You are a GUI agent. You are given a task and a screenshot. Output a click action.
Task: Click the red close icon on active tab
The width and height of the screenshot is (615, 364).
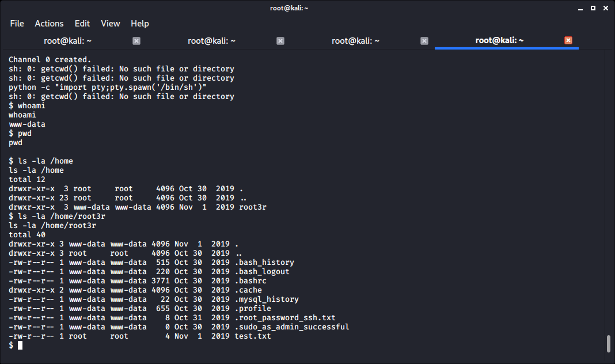tap(568, 40)
